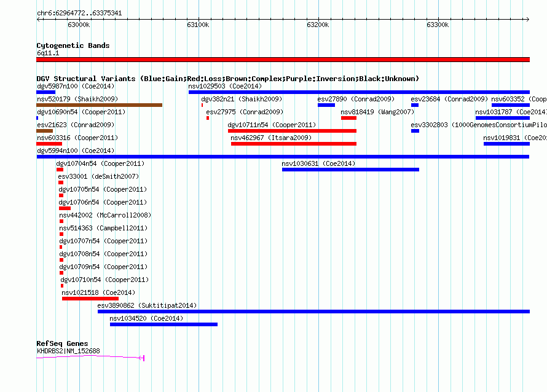The width and height of the screenshot is (547, 392).
Task: Click dgv5994n100 (Coe2014) label
Action: click(x=76, y=151)
